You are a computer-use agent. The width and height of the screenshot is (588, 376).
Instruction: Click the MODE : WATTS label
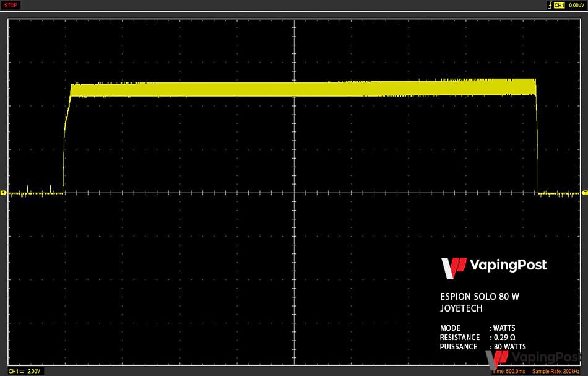point(477,328)
